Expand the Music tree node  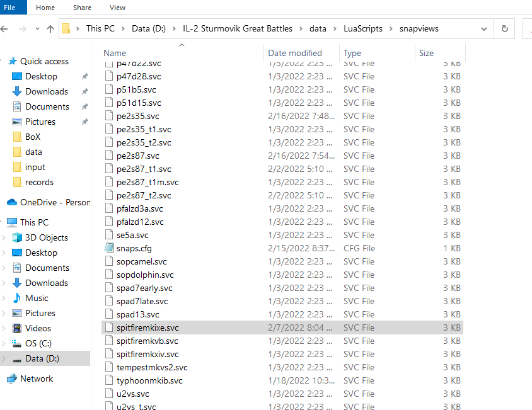coord(4,298)
